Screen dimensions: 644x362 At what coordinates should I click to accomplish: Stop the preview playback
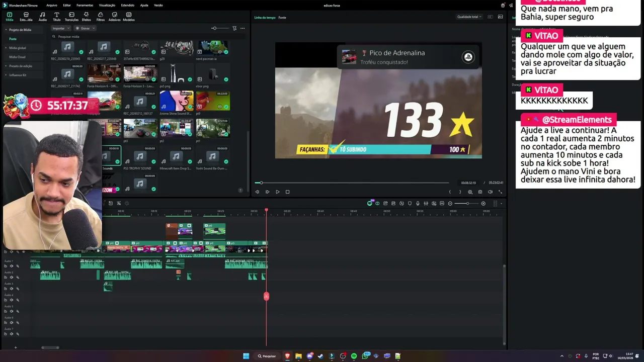[x=287, y=192]
